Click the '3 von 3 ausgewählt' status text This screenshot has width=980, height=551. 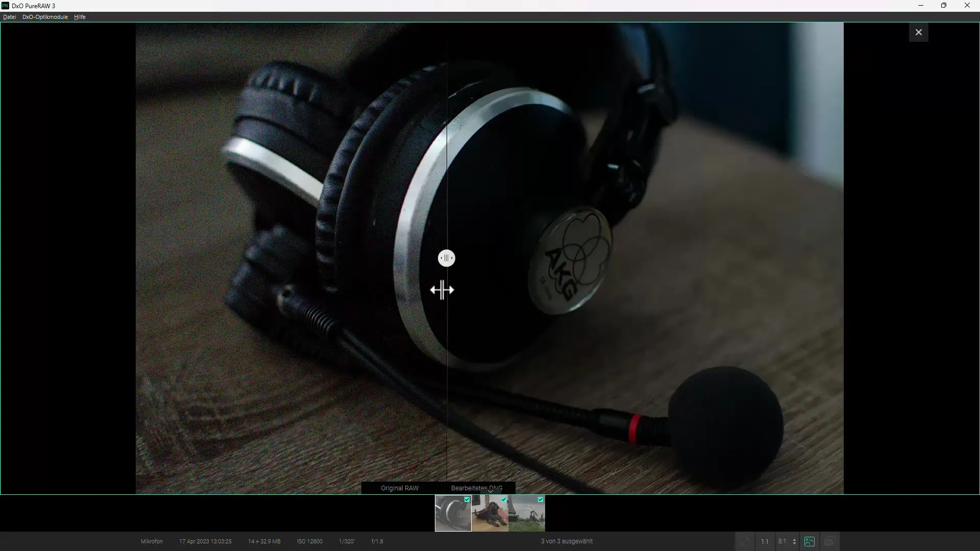(567, 541)
